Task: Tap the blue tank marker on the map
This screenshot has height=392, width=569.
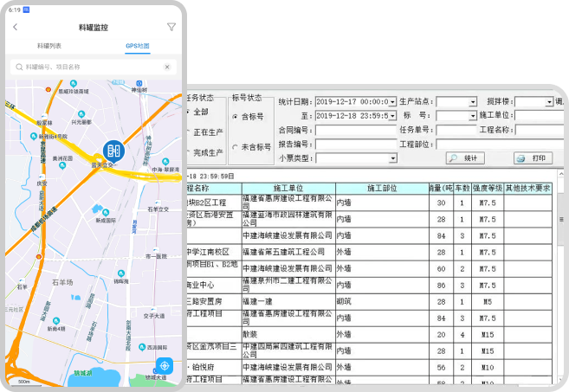Action: click(113, 151)
